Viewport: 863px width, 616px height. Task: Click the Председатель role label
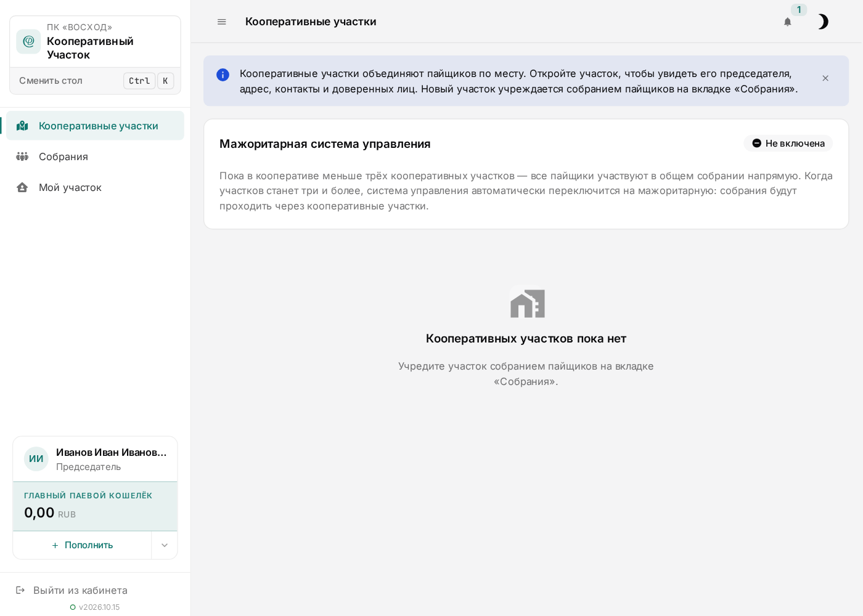88,467
